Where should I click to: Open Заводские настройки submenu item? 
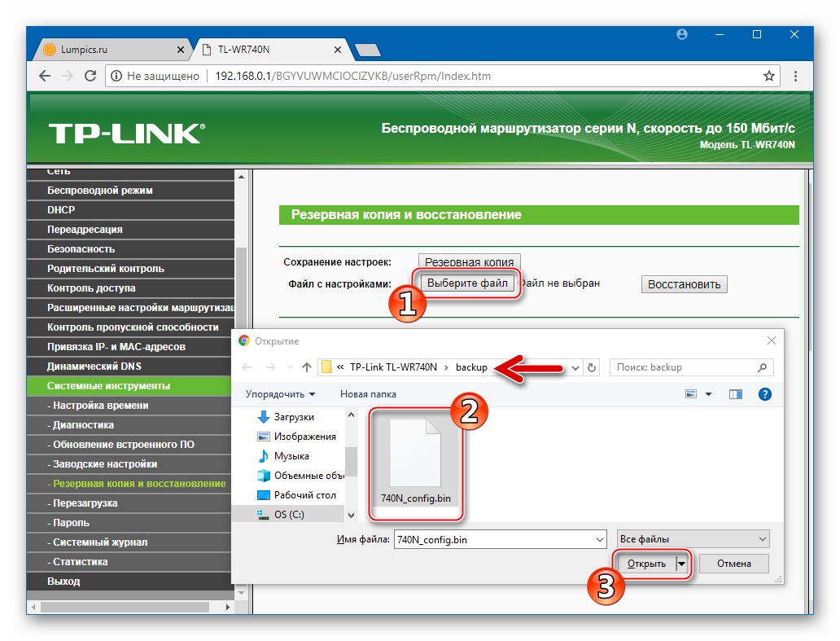tap(131, 464)
